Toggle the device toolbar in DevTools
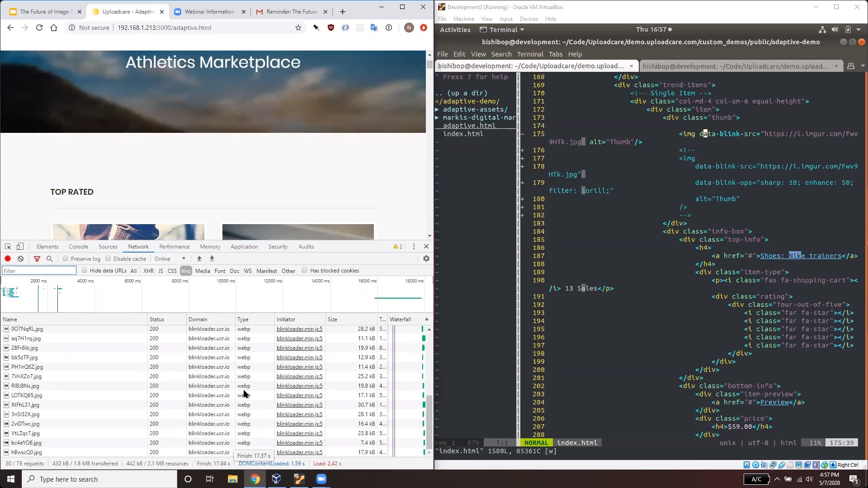The image size is (868, 488). (20, 246)
